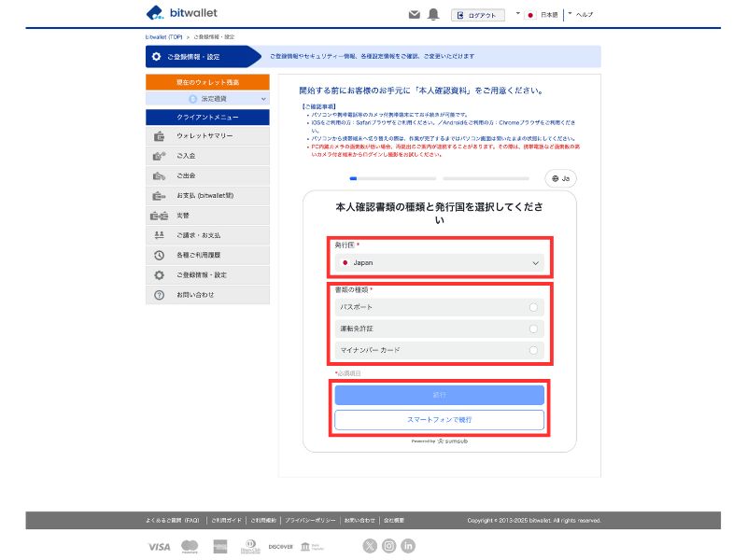Click the verification progress bar
The width and height of the screenshot is (747, 560).
[440, 177]
